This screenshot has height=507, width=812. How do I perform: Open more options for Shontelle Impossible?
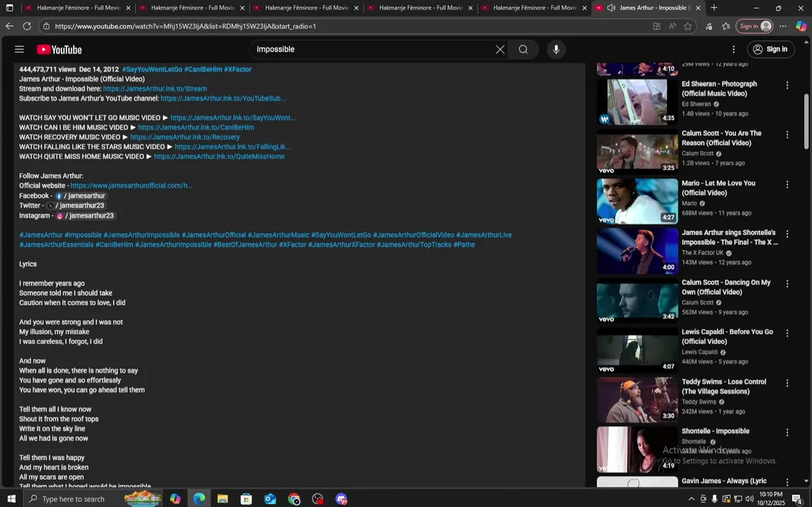(x=787, y=432)
